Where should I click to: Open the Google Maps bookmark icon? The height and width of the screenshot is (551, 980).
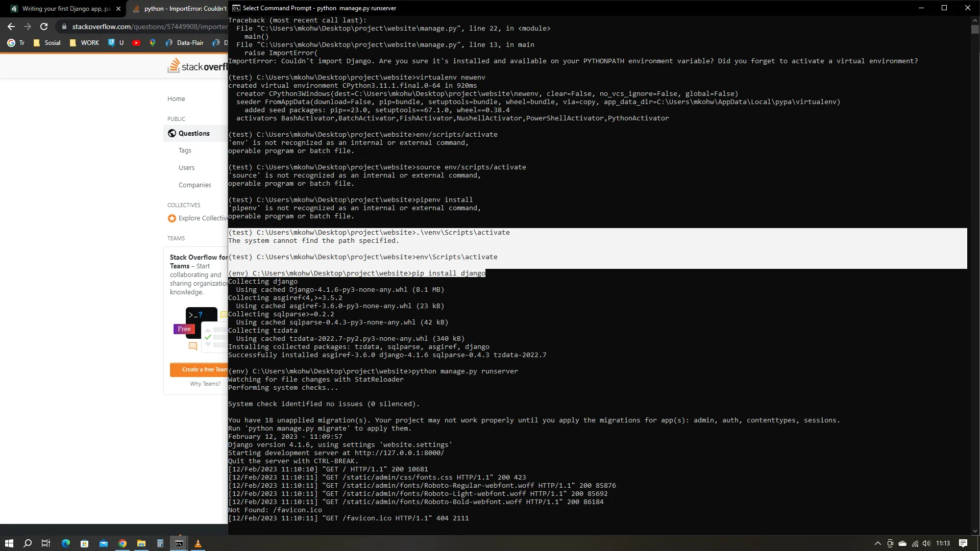pos(152,43)
